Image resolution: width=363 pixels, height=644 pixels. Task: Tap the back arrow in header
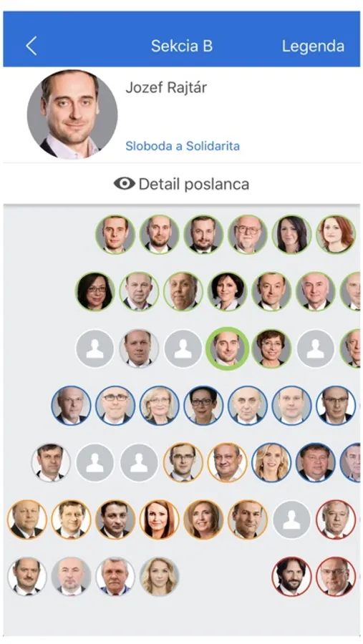pos(32,46)
